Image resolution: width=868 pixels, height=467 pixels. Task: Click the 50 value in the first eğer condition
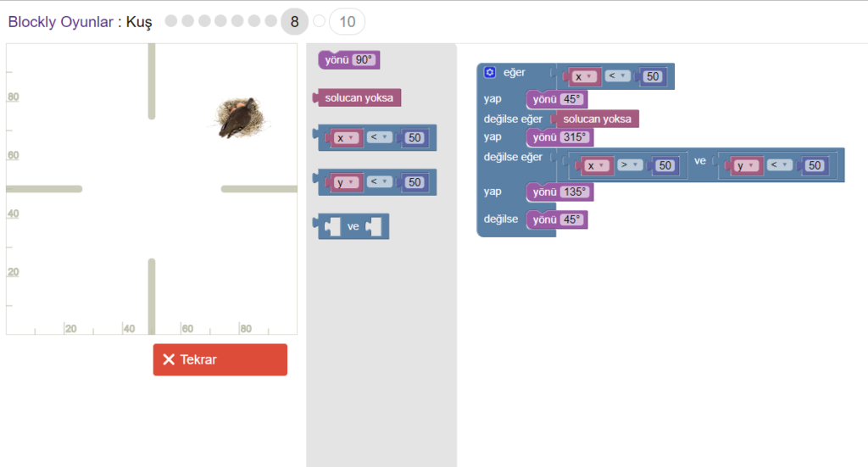(x=652, y=77)
